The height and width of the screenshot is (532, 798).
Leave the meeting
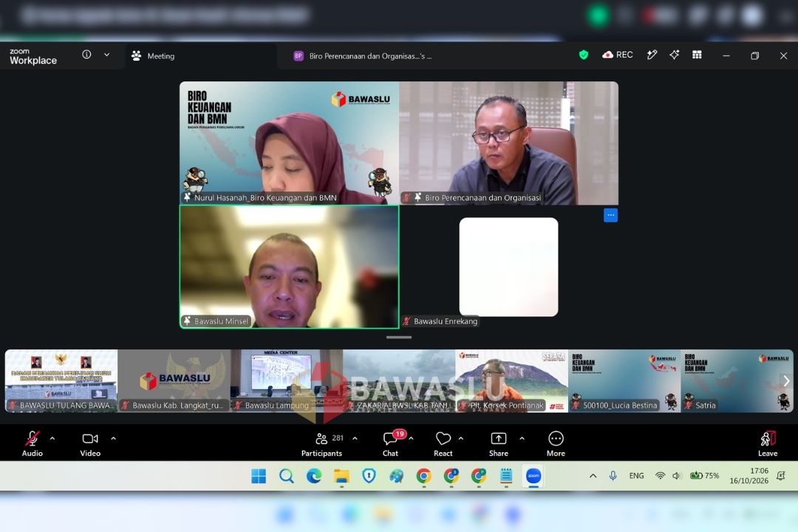tap(768, 443)
